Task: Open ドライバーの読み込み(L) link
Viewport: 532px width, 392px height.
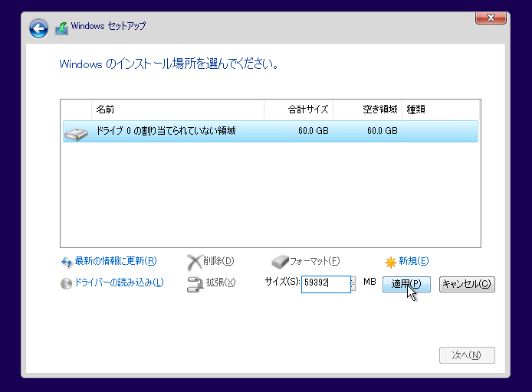Action: pos(119,283)
